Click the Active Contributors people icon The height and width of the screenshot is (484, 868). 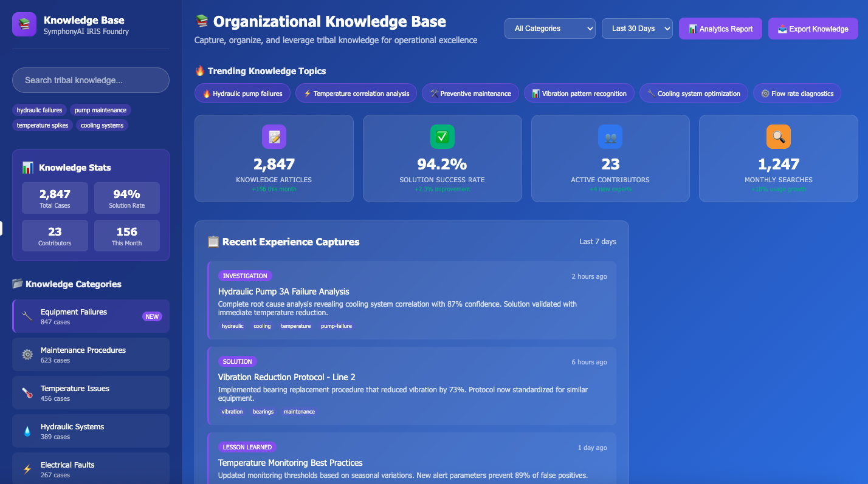click(610, 137)
